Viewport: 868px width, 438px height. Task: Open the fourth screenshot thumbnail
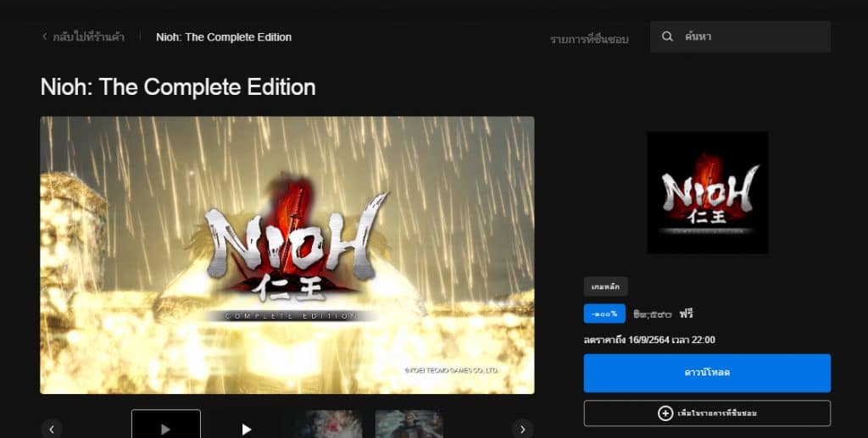409,424
